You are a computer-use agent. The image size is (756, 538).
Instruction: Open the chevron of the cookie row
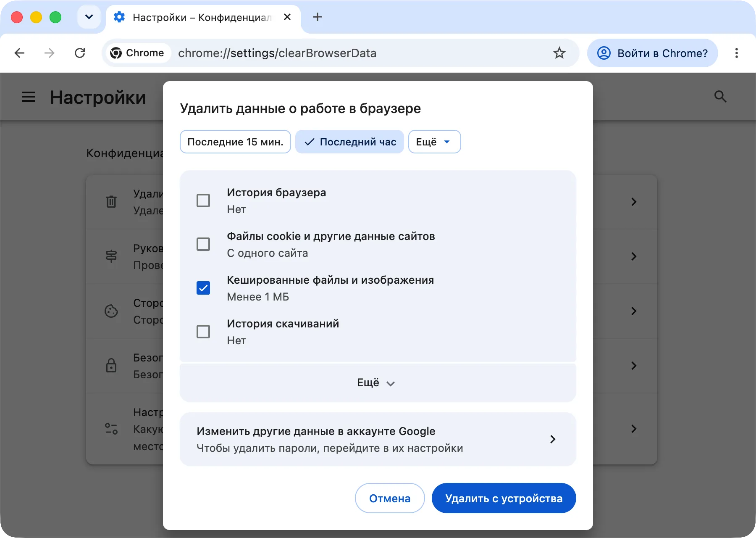tap(634, 311)
